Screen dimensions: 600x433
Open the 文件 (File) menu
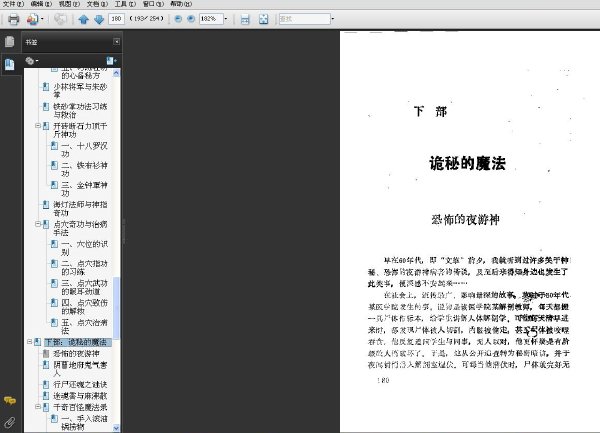(x=13, y=4)
